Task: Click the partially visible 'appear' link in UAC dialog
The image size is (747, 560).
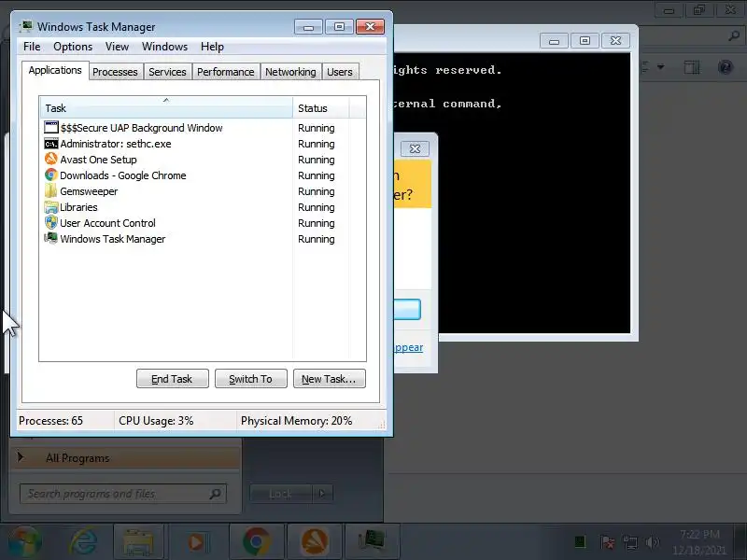Action: click(x=409, y=347)
